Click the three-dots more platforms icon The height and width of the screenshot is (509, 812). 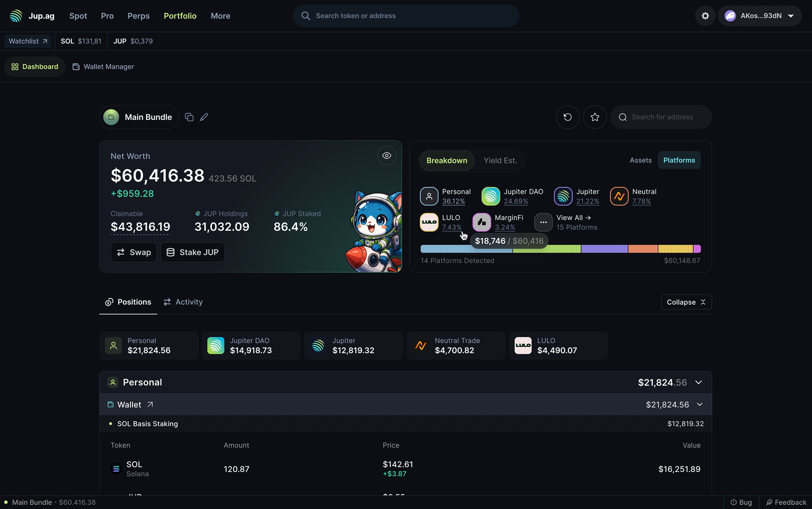click(543, 222)
